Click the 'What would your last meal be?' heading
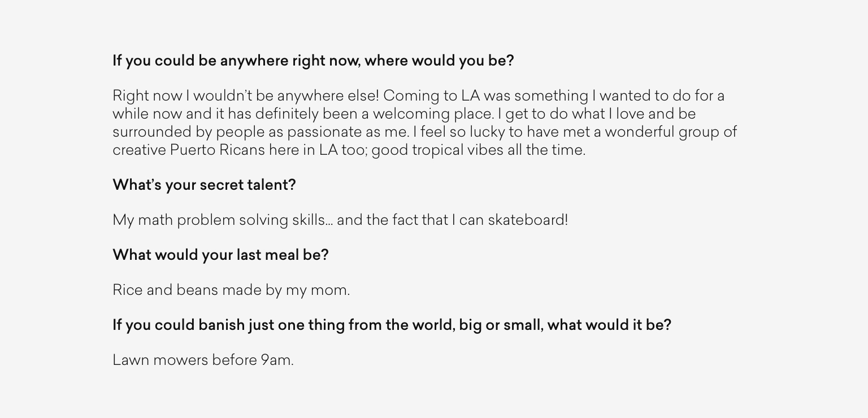Viewport: 868px width, 418px height. [220, 255]
